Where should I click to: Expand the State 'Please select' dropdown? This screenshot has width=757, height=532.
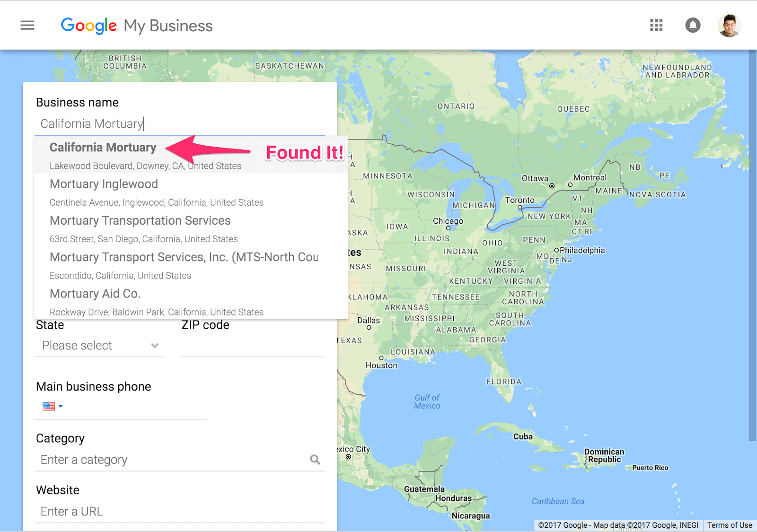click(x=100, y=346)
